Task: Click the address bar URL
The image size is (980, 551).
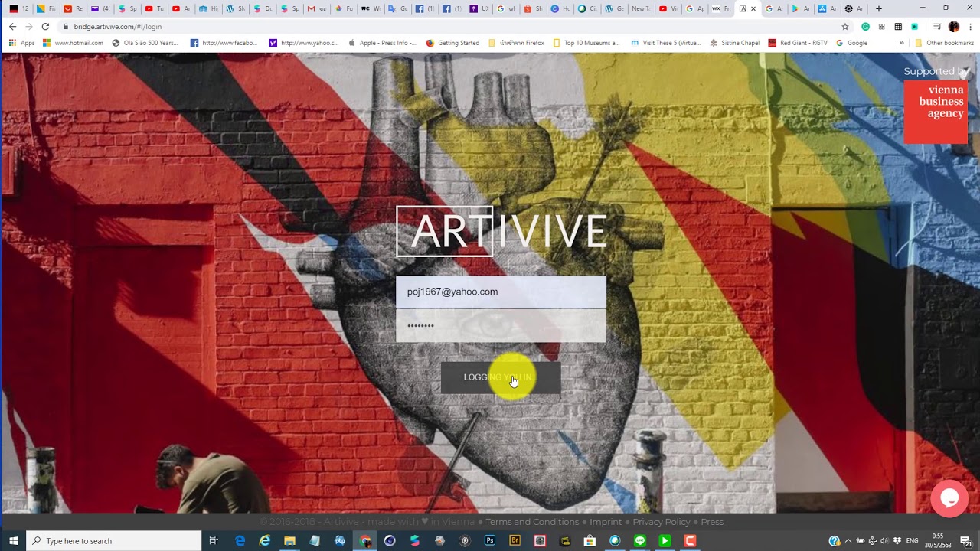Action: pyautogui.click(x=117, y=26)
